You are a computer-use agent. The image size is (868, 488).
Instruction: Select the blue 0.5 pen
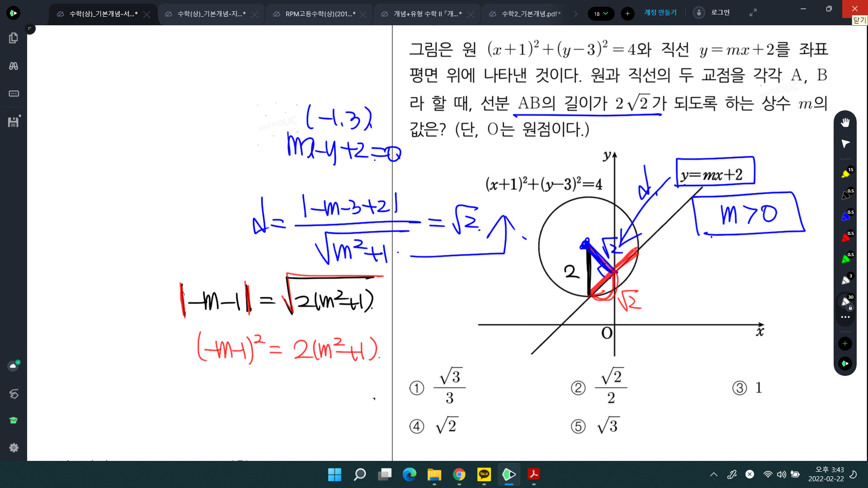[x=845, y=216]
